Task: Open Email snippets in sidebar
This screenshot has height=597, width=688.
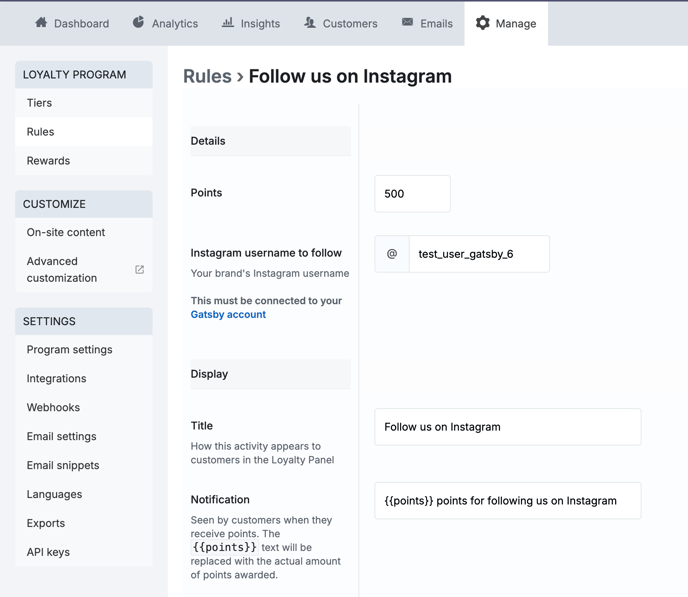Action: tap(84, 465)
